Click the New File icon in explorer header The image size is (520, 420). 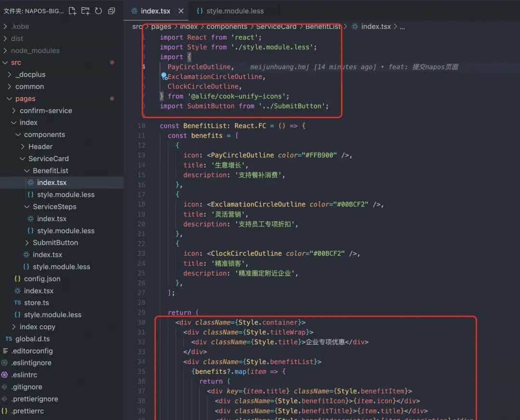[x=72, y=11]
